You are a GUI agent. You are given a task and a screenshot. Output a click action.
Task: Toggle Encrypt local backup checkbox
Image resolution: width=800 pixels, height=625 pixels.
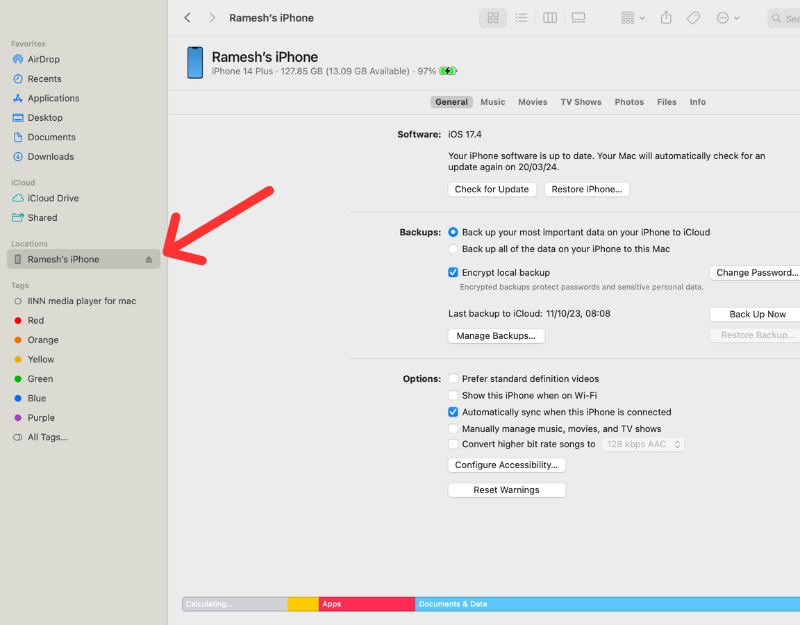pos(453,272)
